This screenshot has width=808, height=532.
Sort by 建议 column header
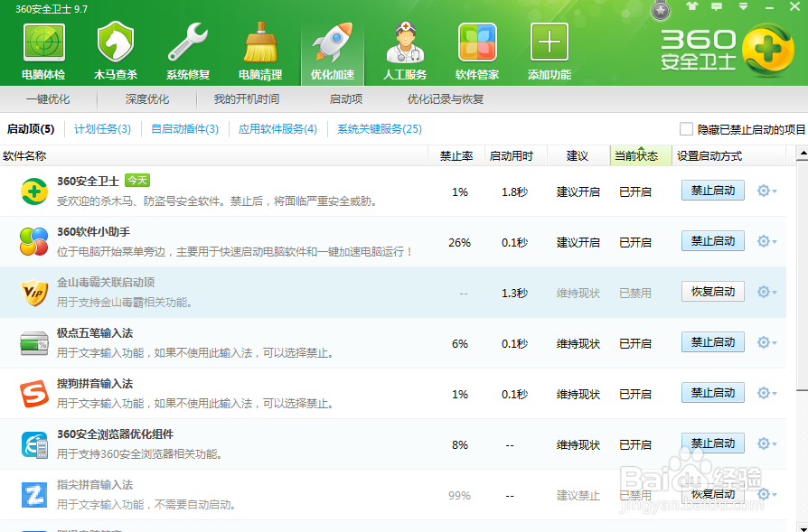coord(578,155)
